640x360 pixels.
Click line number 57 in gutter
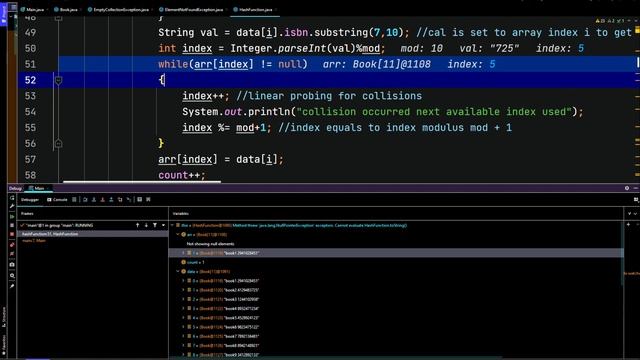pos(30,160)
